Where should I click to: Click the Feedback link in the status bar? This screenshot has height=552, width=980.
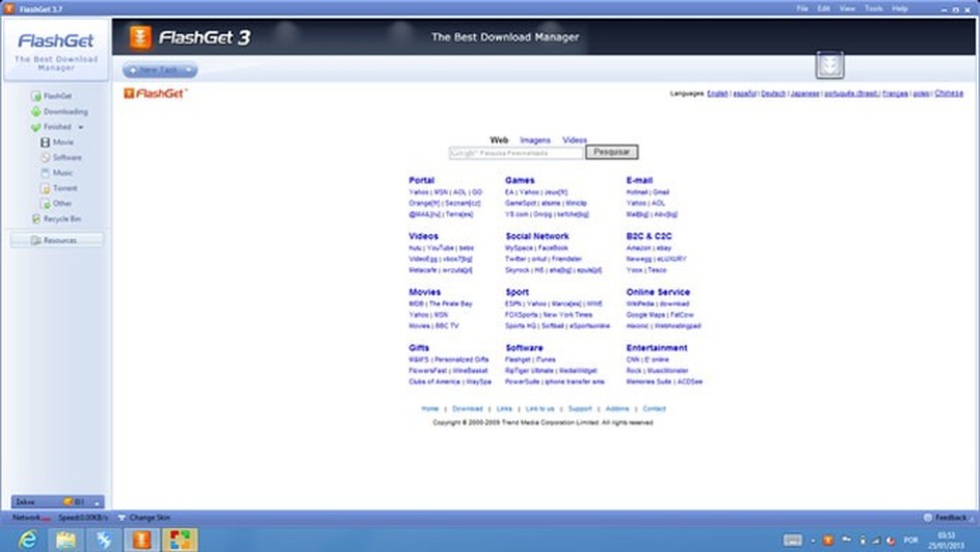(945, 517)
